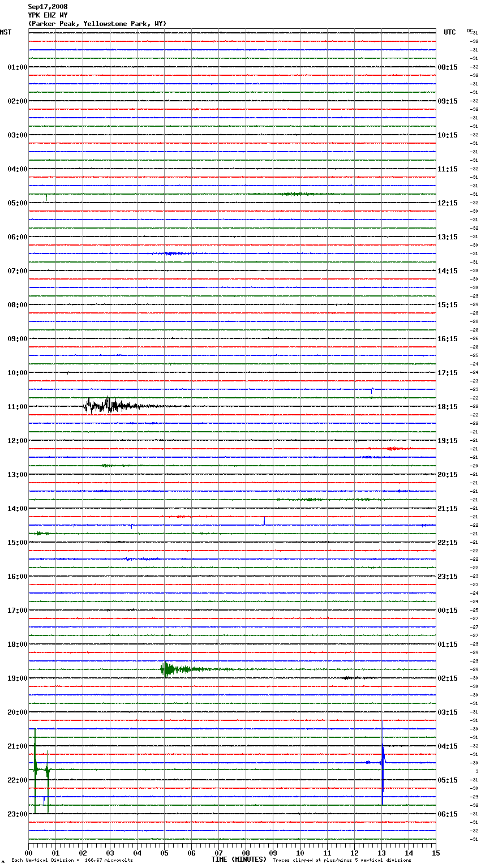Select the 04:00 MST time label
The width and height of the screenshot is (481, 868).
18,169
